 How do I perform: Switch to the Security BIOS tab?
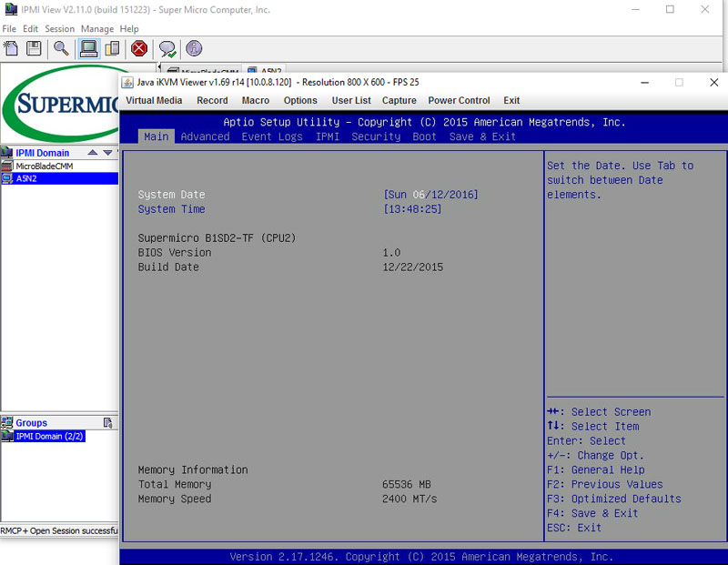coord(376,136)
